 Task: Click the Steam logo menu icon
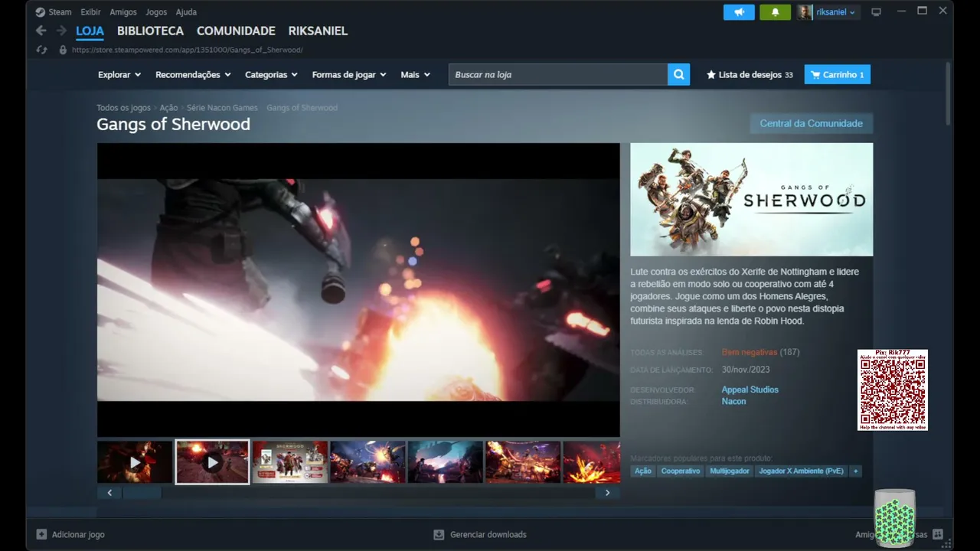click(41, 12)
